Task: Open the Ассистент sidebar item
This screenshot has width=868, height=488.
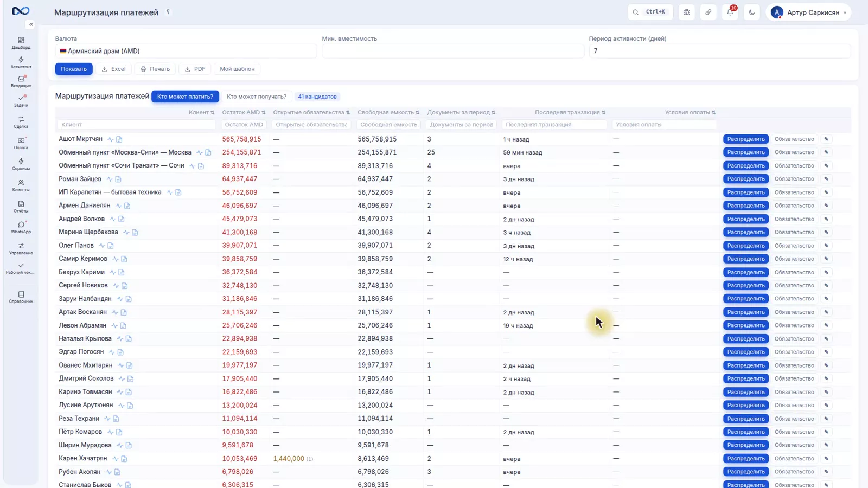Action: [21, 62]
